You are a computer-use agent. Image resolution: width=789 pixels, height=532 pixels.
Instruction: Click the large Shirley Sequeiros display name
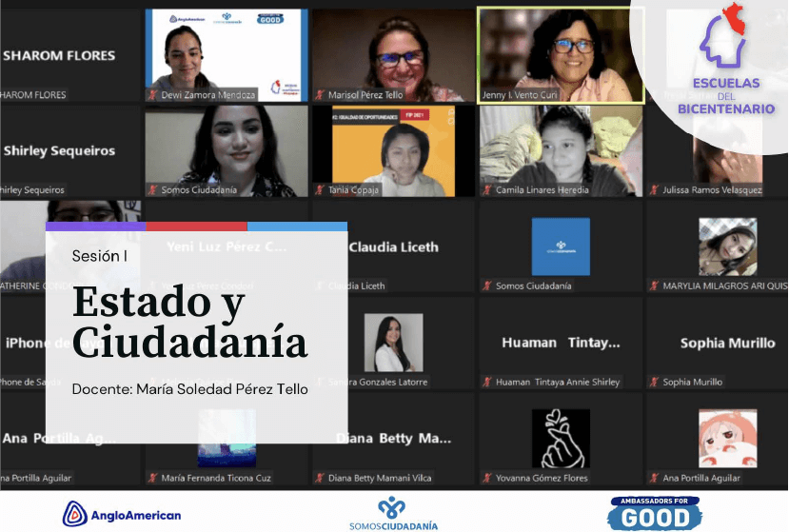point(59,150)
